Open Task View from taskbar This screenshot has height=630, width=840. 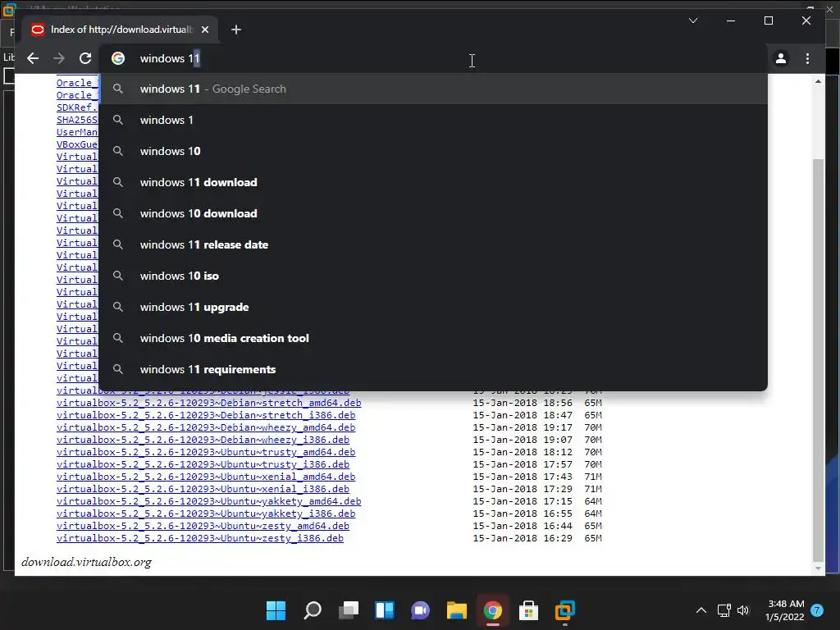(x=349, y=610)
